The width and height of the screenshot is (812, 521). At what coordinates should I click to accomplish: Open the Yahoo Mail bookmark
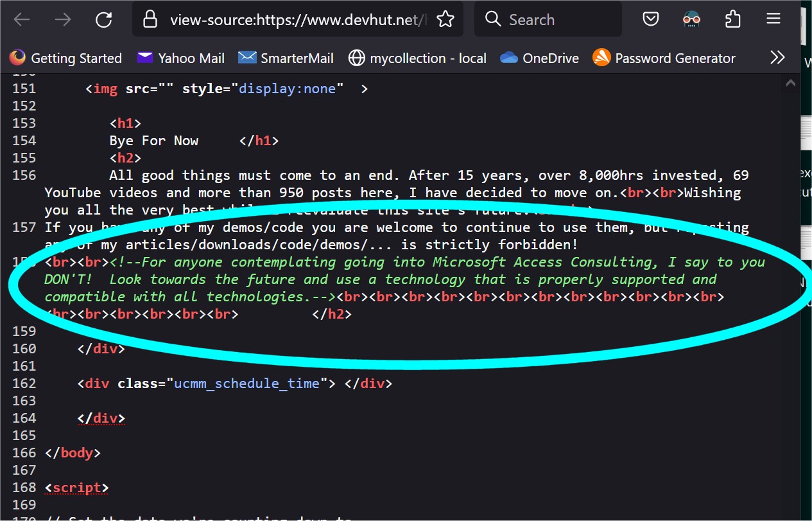pos(181,58)
